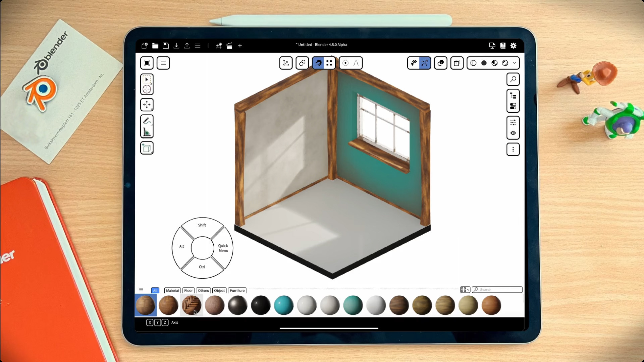
Task: Toggle the eye visibility icon in sidebar
Action: pos(513,133)
